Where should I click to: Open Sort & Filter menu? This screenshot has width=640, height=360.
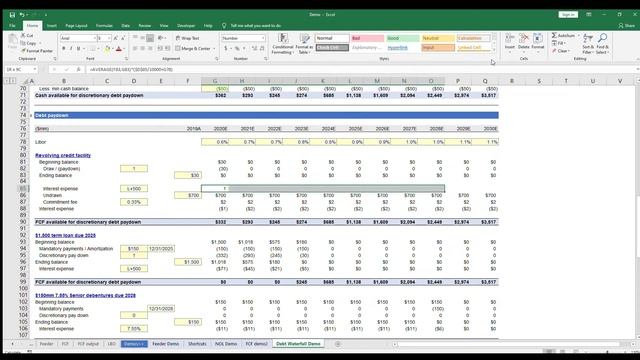[588, 44]
